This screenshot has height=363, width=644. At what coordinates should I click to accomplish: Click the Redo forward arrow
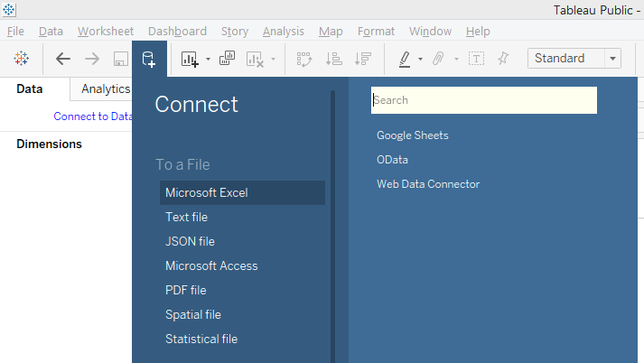tap(91, 59)
